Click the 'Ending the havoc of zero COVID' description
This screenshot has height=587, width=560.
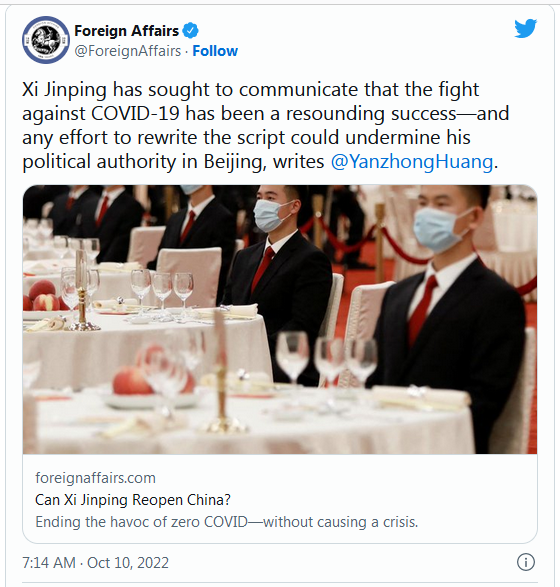pyautogui.click(x=226, y=521)
